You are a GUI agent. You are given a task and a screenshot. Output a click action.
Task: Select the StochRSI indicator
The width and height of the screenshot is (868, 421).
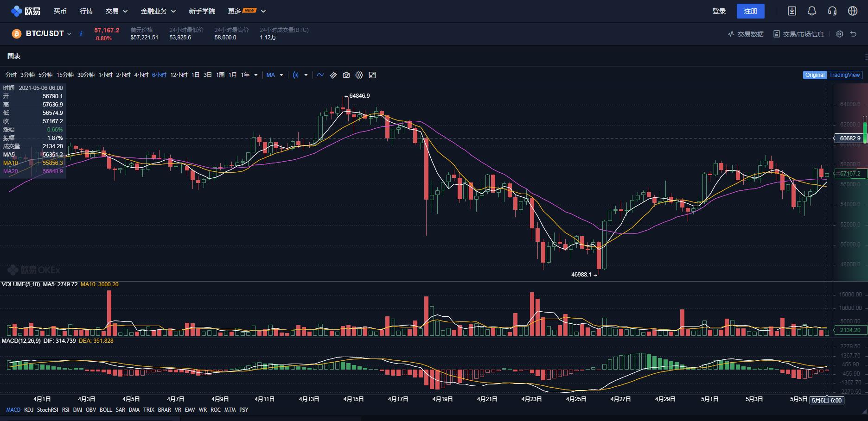click(48, 410)
